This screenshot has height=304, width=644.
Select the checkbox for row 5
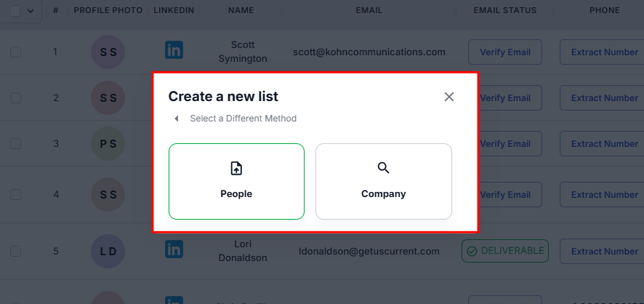pos(15,251)
